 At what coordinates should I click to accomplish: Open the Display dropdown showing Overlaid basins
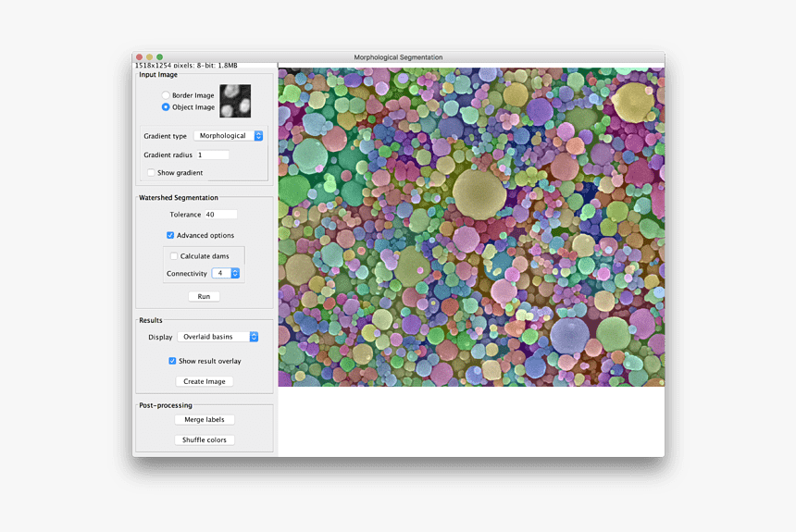[x=218, y=337]
